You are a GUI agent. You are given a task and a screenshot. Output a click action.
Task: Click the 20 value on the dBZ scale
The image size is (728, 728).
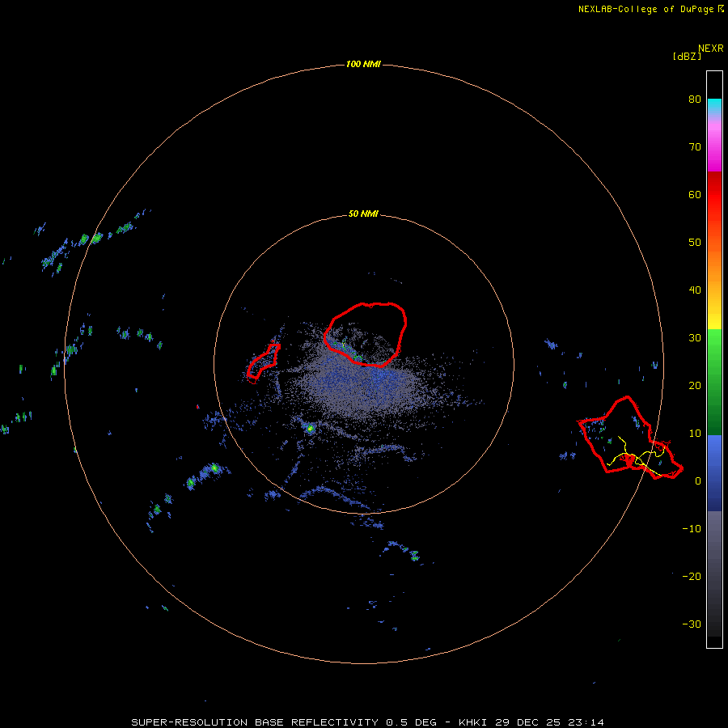[x=695, y=386]
